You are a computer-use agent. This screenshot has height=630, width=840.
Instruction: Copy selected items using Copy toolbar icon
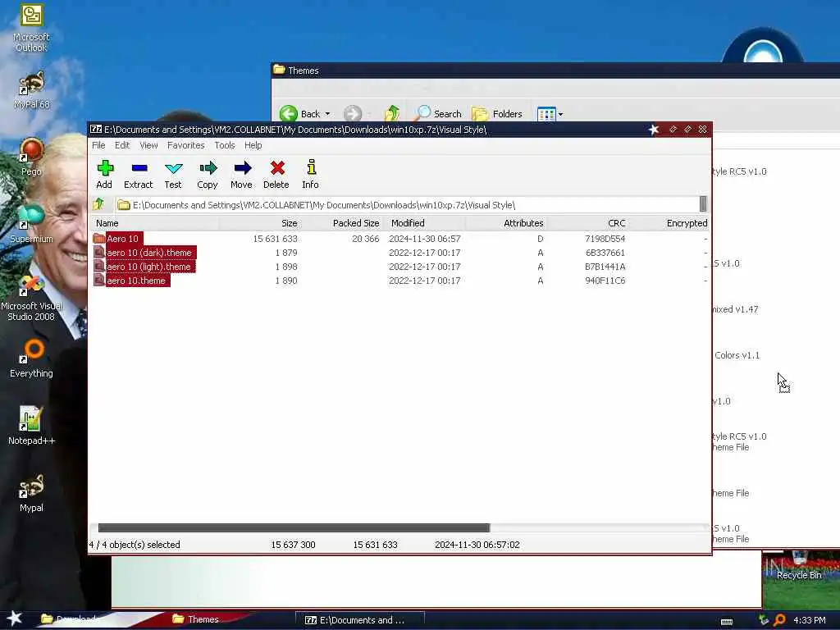pos(208,175)
